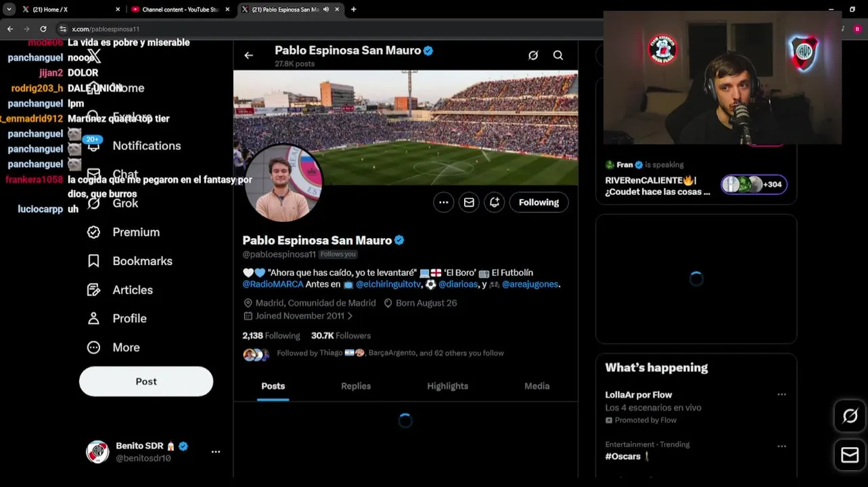Open Notifications in the sidebar
This screenshot has height=487, width=868.
[134, 145]
